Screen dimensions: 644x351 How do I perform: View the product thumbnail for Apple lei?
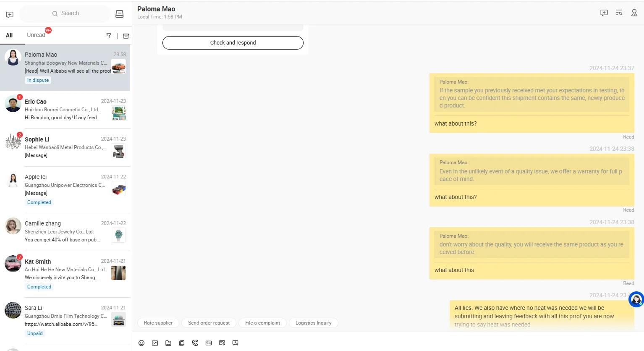click(119, 189)
